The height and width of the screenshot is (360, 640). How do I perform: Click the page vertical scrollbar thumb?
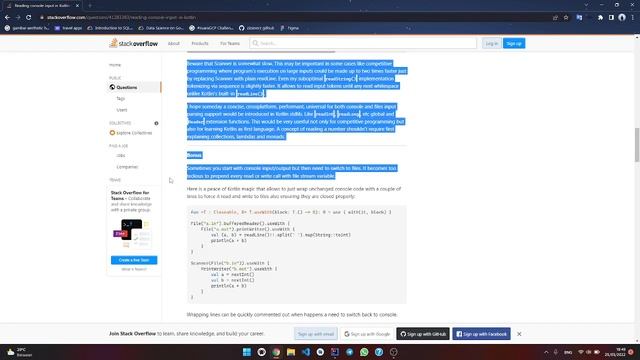pos(637,145)
